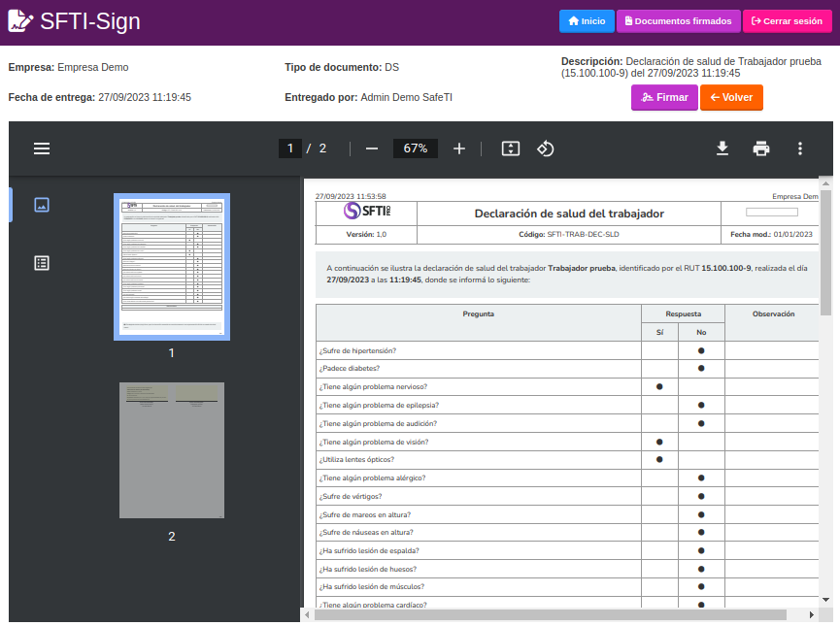This screenshot has height=626, width=840.
Task: Click the horizontal scrollbar left arrow
Action: tap(307, 614)
